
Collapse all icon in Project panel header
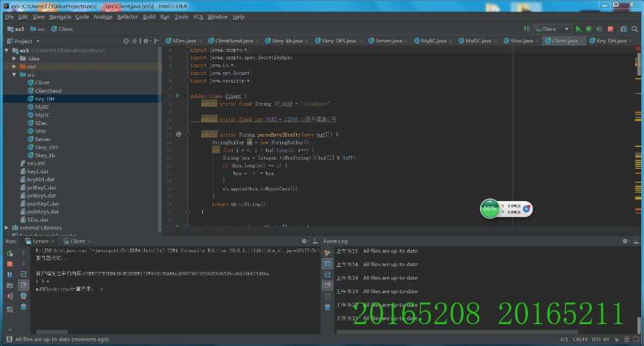134,41
